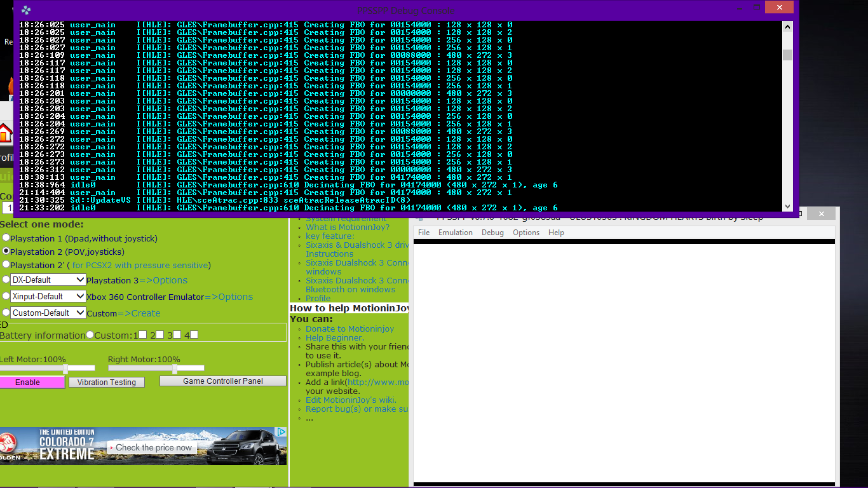The width and height of the screenshot is (868, 488).
Task: Open the Custom-Default dropdown
Action: (x=48, y=313)
